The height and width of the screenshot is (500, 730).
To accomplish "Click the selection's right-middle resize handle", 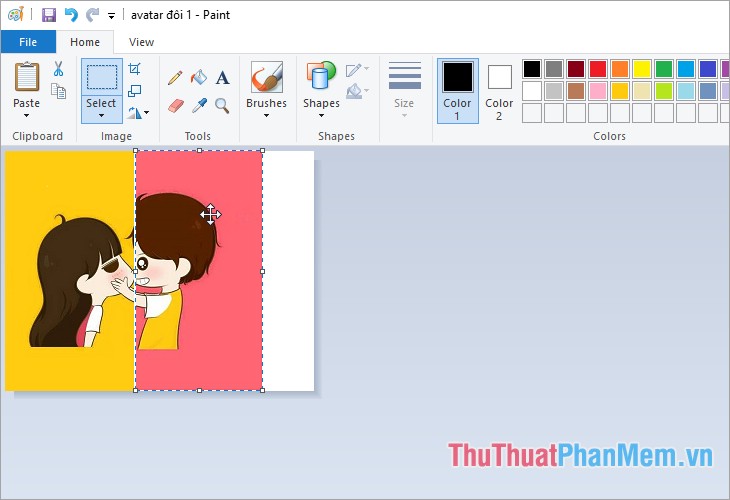I will (263, 271).
